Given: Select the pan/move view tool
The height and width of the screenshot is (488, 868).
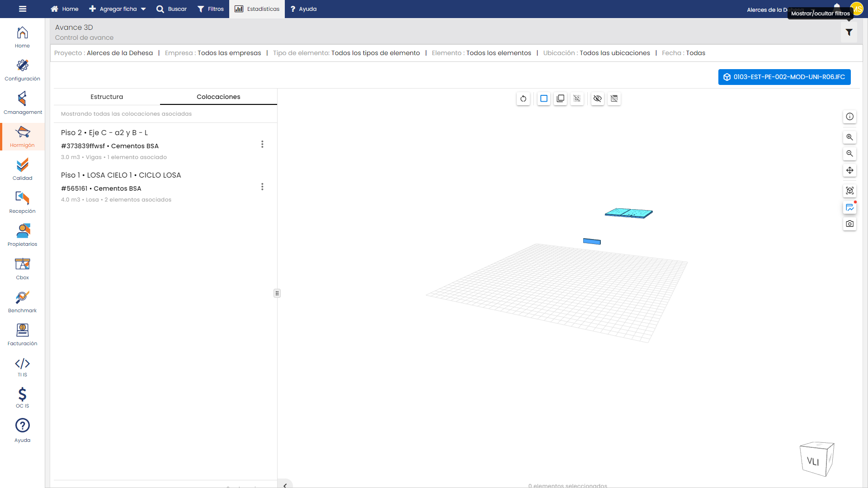Looking at the screenshot, I should [849, 170].
